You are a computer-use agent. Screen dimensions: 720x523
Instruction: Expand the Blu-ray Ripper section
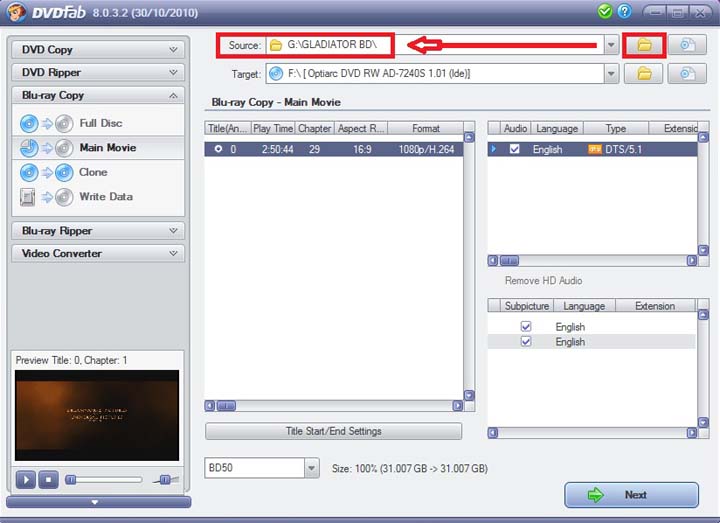(x=98, y=231)
